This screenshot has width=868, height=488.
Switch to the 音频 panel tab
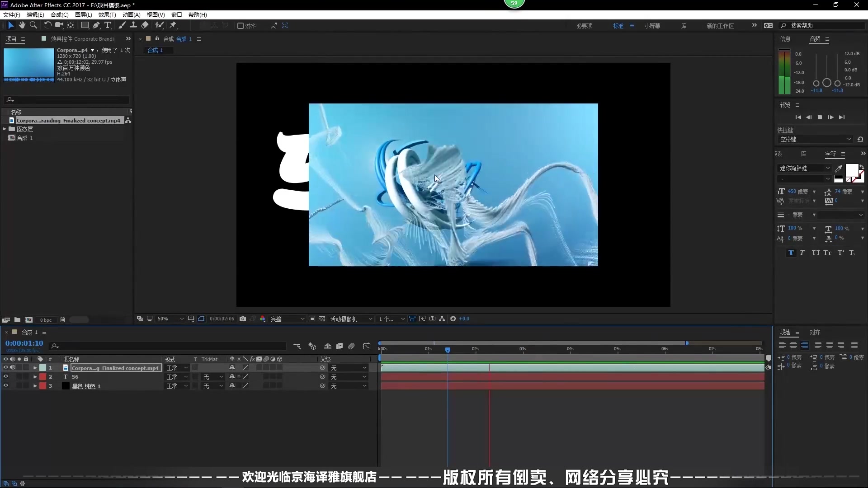(x=815, y=39)
